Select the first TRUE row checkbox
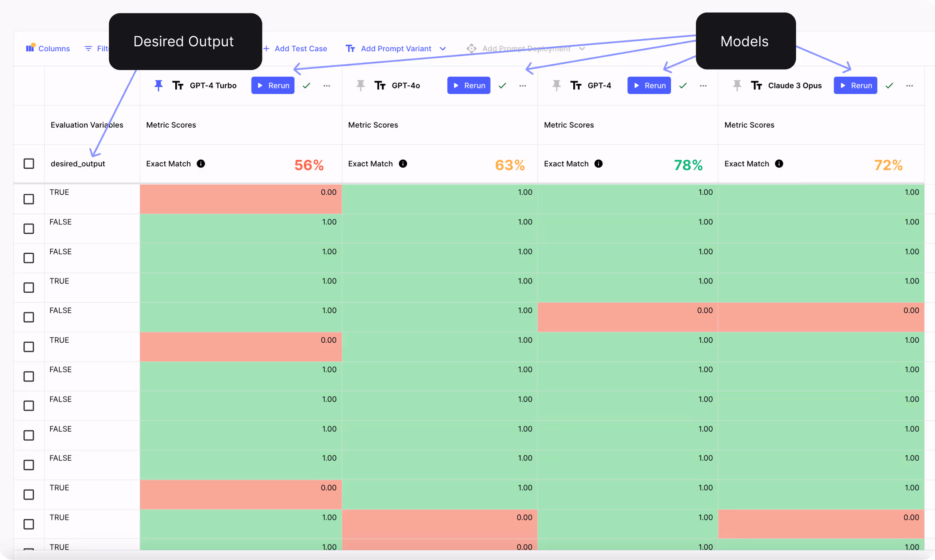This screenshot has width=935, height=560. 29,199
